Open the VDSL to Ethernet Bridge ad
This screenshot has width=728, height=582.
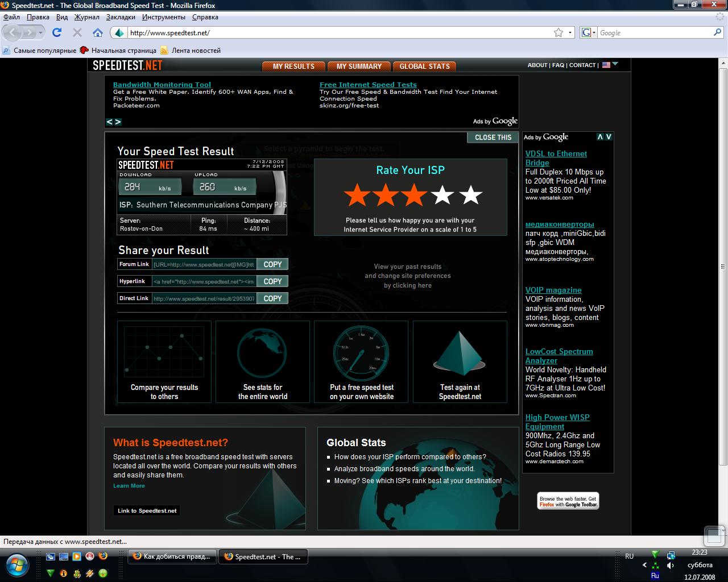tap(556, 158)
